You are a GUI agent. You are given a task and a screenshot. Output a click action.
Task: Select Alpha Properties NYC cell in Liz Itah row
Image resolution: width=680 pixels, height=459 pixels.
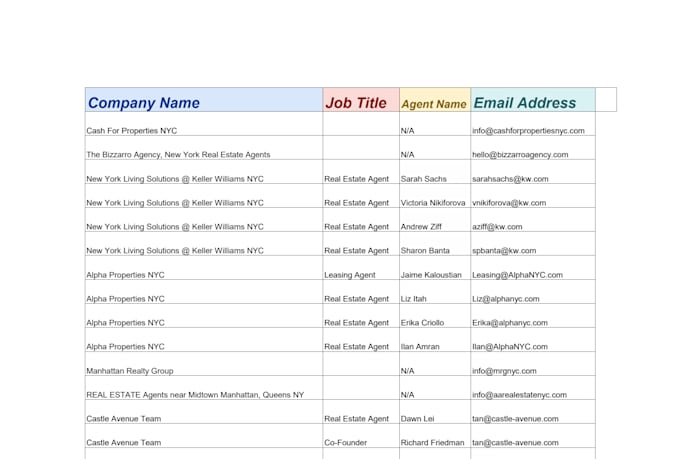click(204, 292)
